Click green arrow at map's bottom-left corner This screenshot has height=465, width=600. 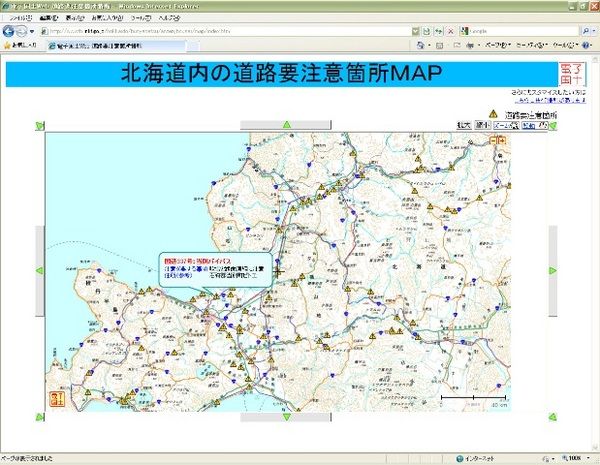click(x=39, y=416)
